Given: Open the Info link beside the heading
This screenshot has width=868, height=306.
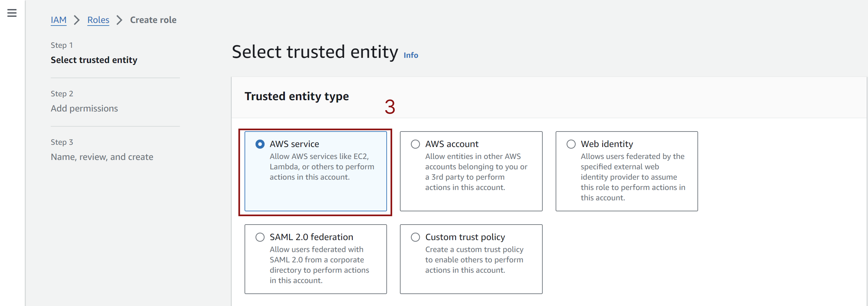Looking at the screenshot, I should click(411, 55).
